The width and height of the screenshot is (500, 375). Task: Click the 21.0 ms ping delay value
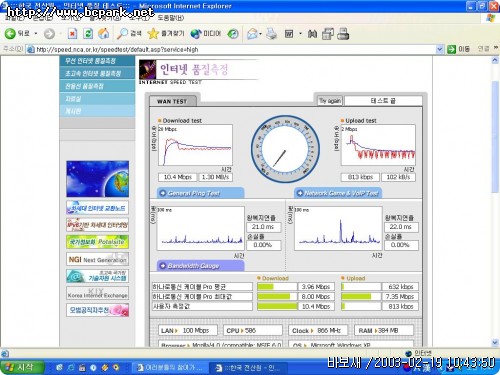click(x=264, y=227)
